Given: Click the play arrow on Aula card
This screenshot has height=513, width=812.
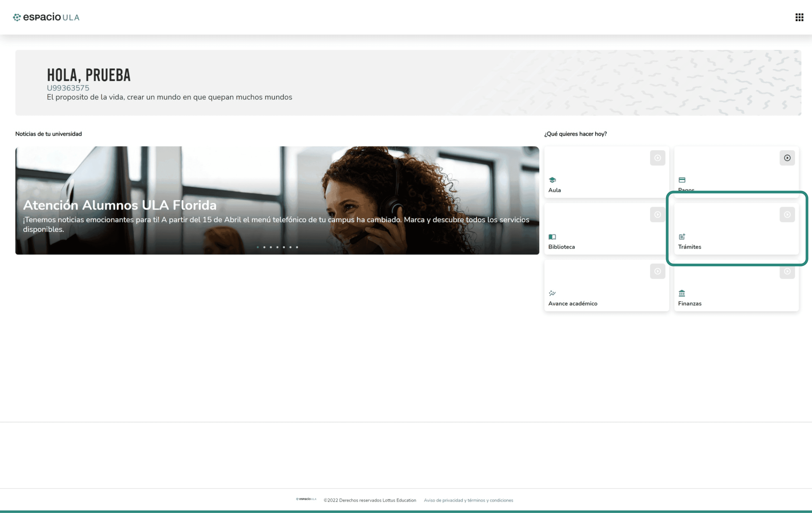Looking at the screenshot, I should pyautogui.click(x=657, y=158).
